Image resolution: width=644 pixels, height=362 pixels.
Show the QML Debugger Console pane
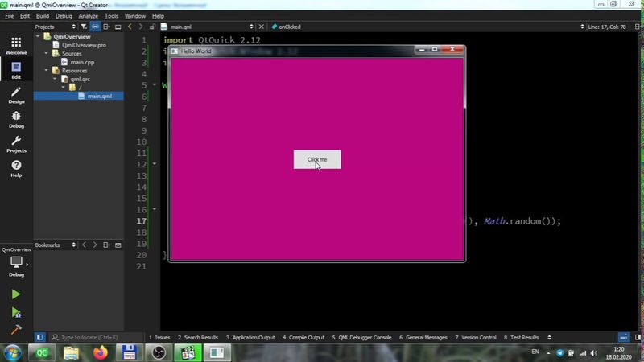[x=361, y=337]
